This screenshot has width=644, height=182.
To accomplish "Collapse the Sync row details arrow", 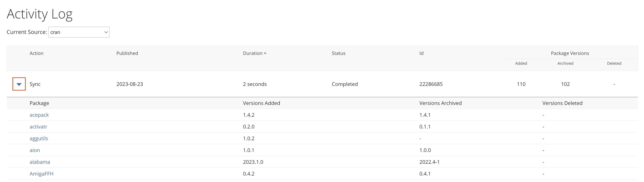I will [19, 84].
